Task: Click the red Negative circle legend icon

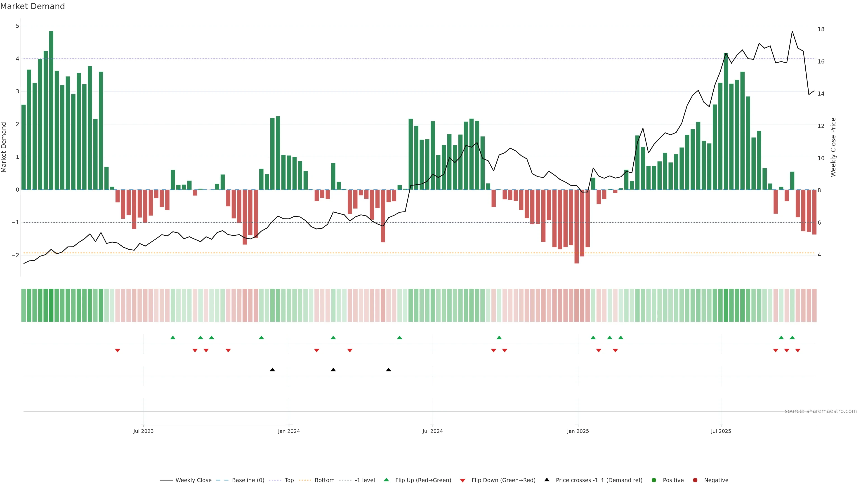Action: click(x=695, y=480)
